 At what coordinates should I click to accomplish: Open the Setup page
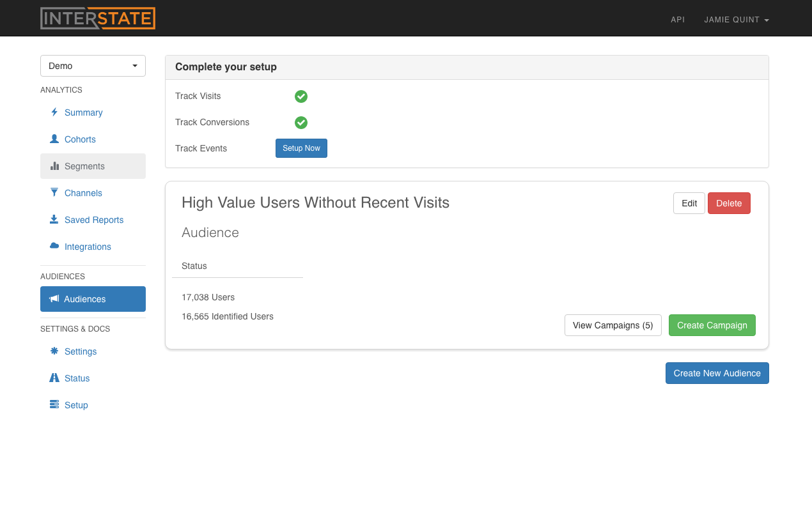coord(93,405)
